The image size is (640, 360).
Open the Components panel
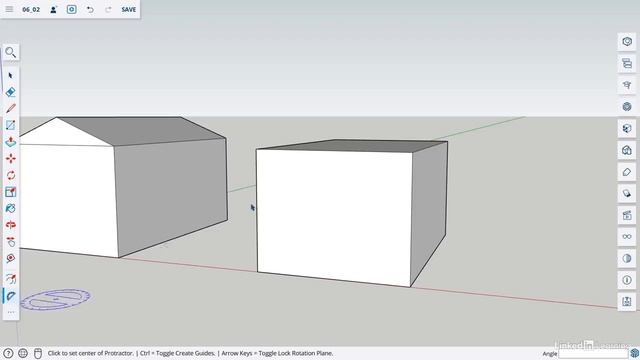tap(627, 107)
